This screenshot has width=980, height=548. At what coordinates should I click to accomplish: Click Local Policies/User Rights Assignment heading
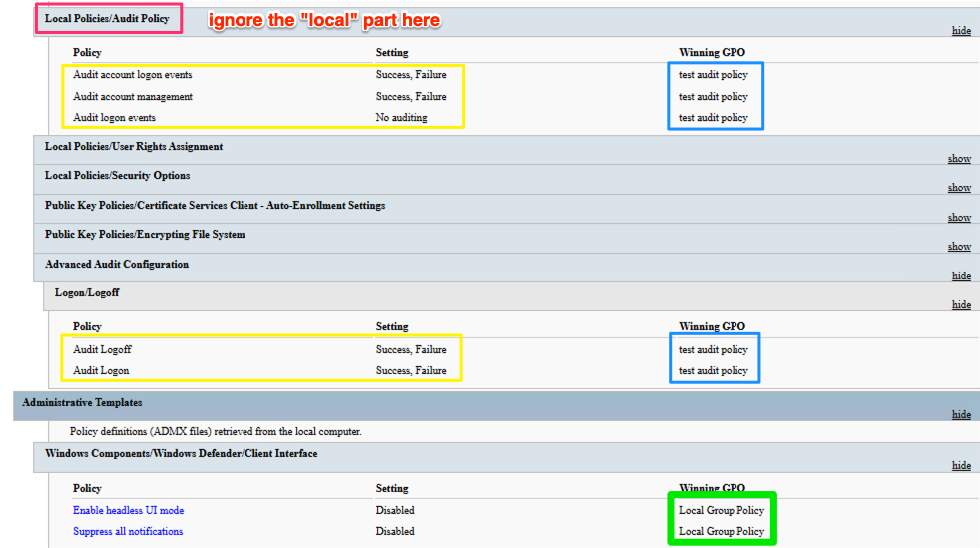pos(133,146)
